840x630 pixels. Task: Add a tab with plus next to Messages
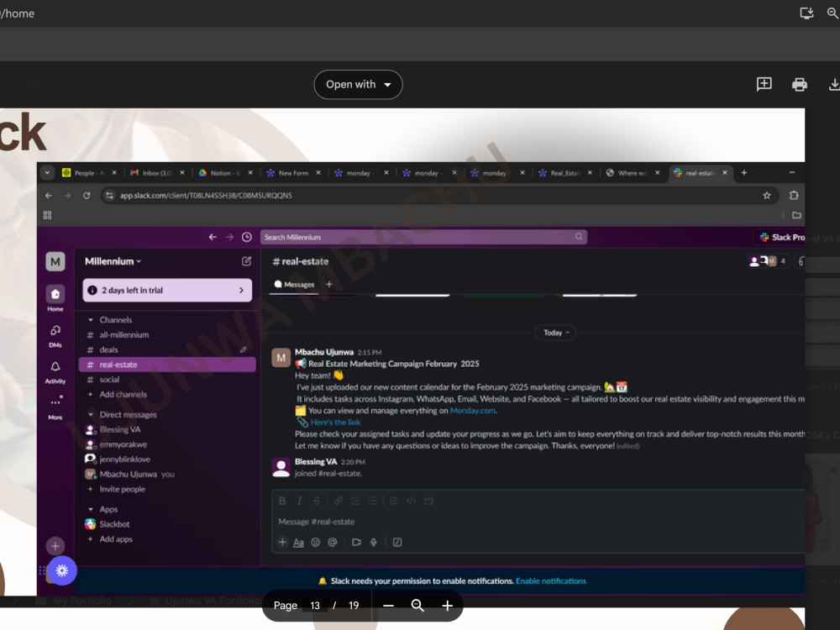tap(329, 284)
